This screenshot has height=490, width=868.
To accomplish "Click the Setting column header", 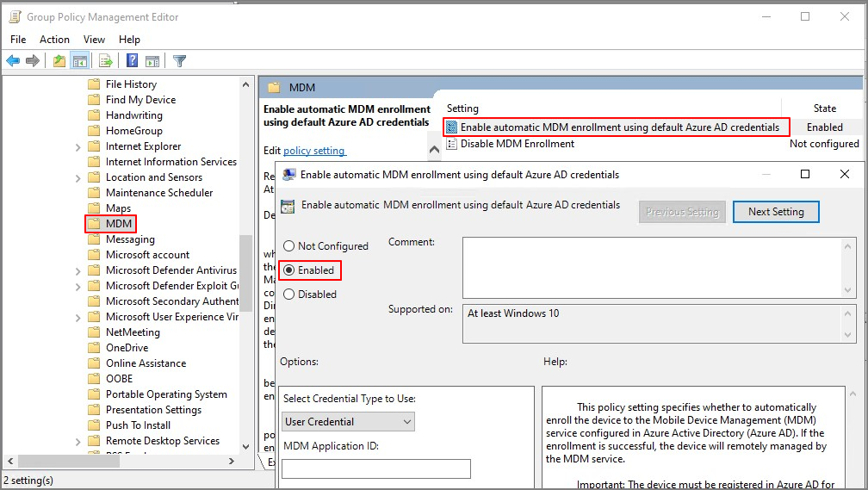I will [x=462, y=109].
